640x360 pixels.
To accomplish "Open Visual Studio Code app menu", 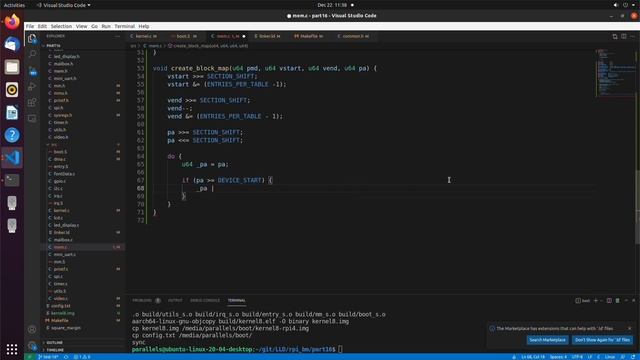I will [64, 5].
